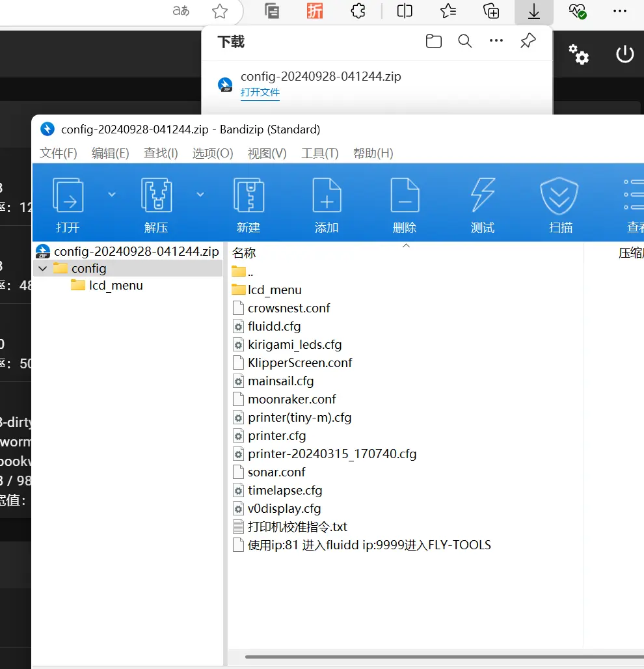Image resolution: width=644 pixels, height=669 pixels.
Task: Select the kirigami_leds.cfg file
Action: (x=287, y=345)
